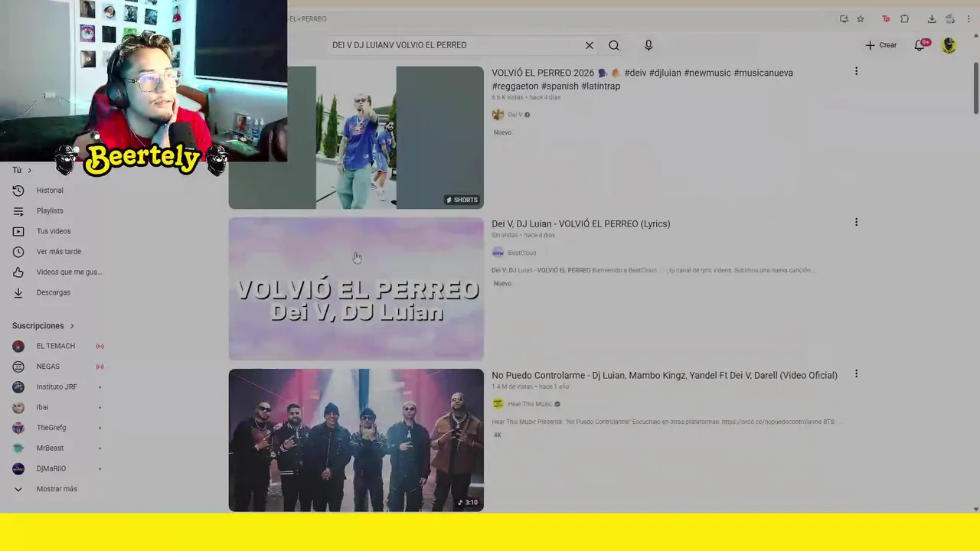Open No Puedo Controlarme video title
The image size is (980, 551).
(x=664, y=376)
